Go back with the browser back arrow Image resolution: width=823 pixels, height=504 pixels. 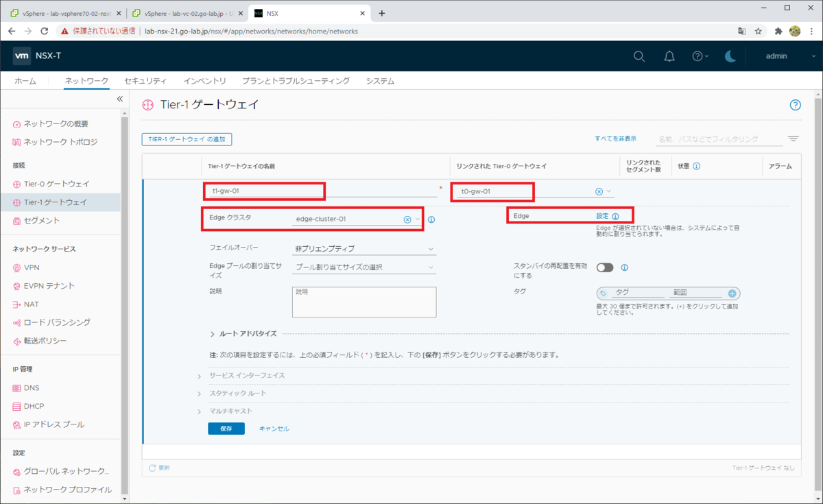click(12, 31)
